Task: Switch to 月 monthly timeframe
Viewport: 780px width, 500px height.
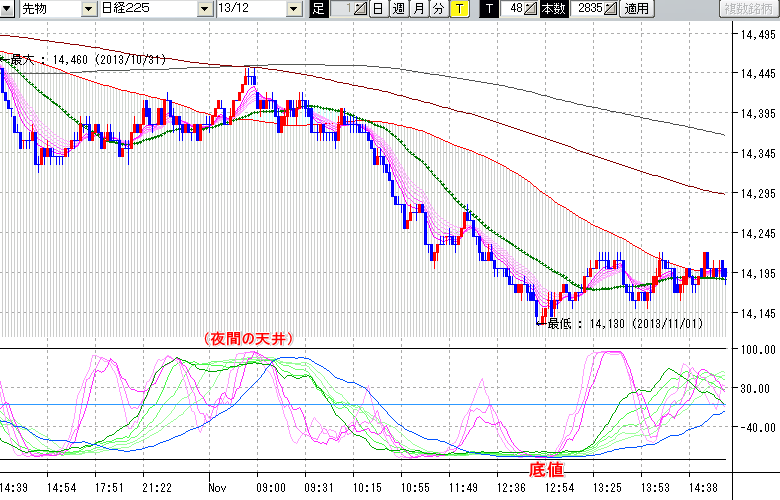Action: click(418, 9)
